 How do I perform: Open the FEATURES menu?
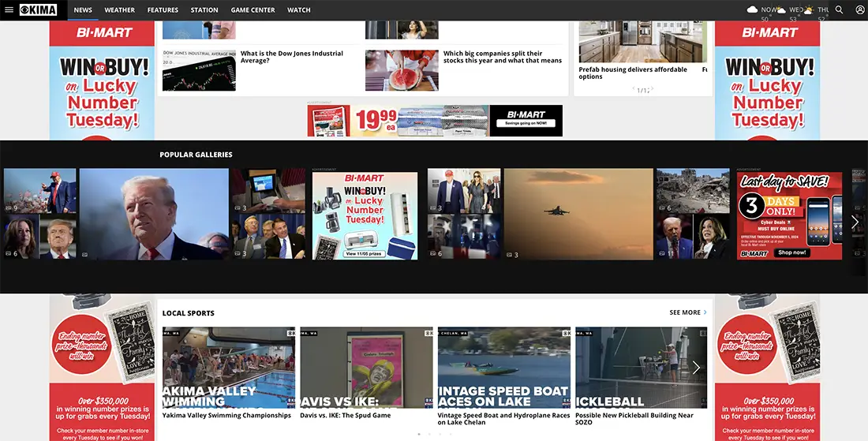click(x=163, y=10)
